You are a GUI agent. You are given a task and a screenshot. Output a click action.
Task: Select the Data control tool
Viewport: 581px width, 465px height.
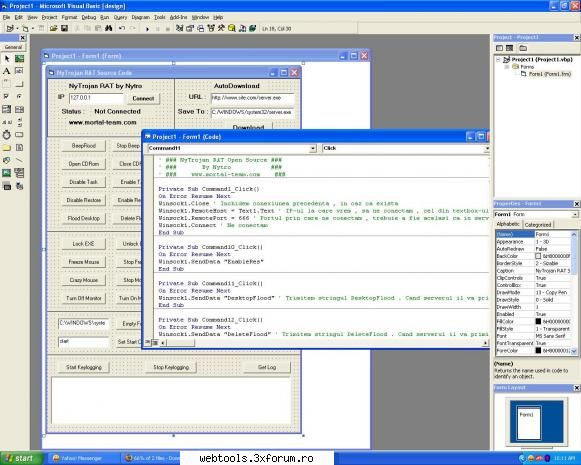[x=19, y=173]
